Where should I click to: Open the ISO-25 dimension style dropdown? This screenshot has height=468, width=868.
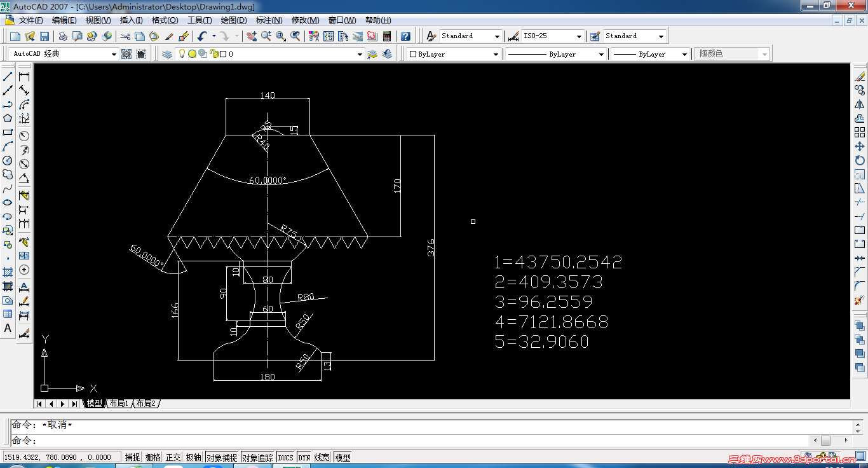pos(579,36)
